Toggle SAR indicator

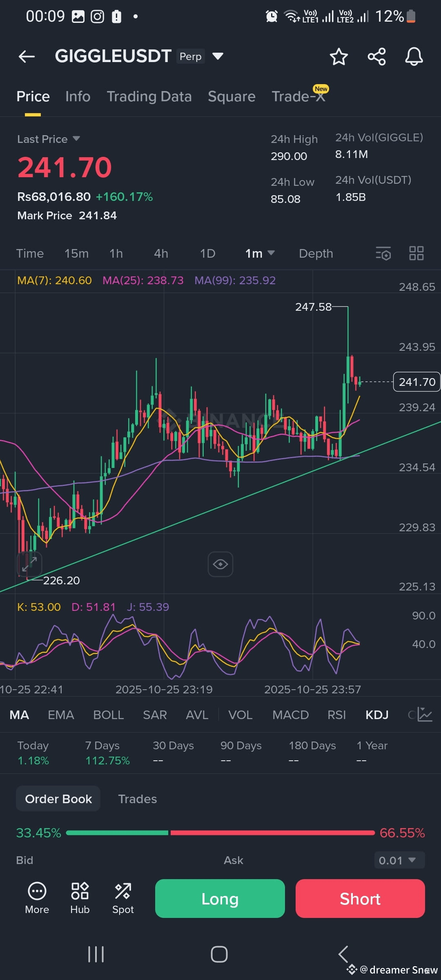pos(155,715)
